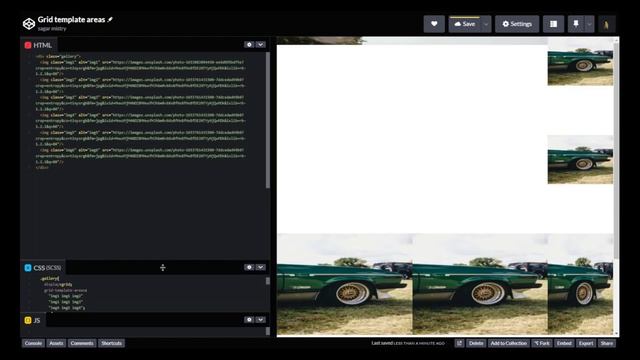The width and height of the screenshot is (640, 360).
Task: Expand HTML editor dropdown chevron
Action: click(x=260, y=44)
